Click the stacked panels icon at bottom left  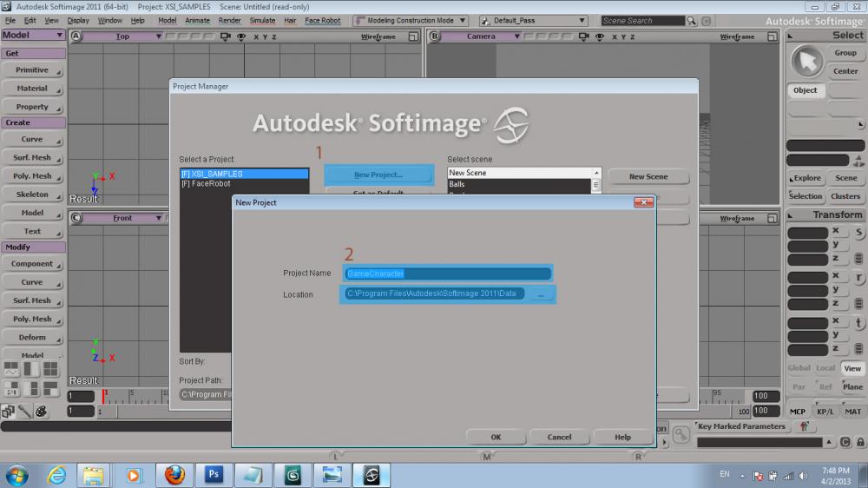8,411
